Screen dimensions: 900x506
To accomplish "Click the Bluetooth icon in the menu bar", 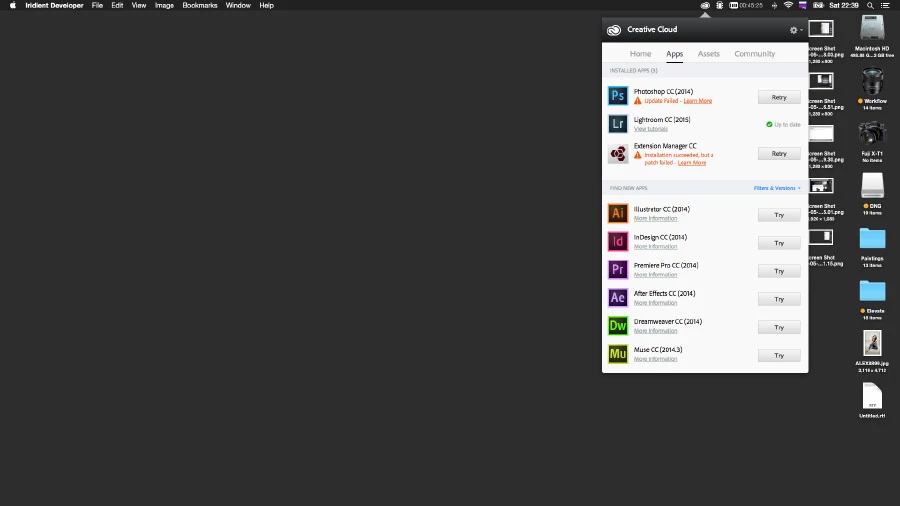I will click(x=774, y=5).
